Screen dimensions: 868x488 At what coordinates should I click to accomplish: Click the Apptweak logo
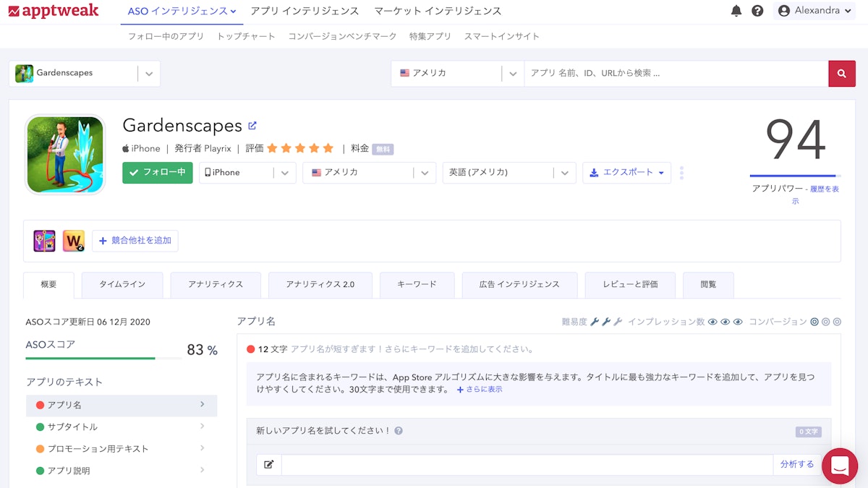[x=54, y=12]
